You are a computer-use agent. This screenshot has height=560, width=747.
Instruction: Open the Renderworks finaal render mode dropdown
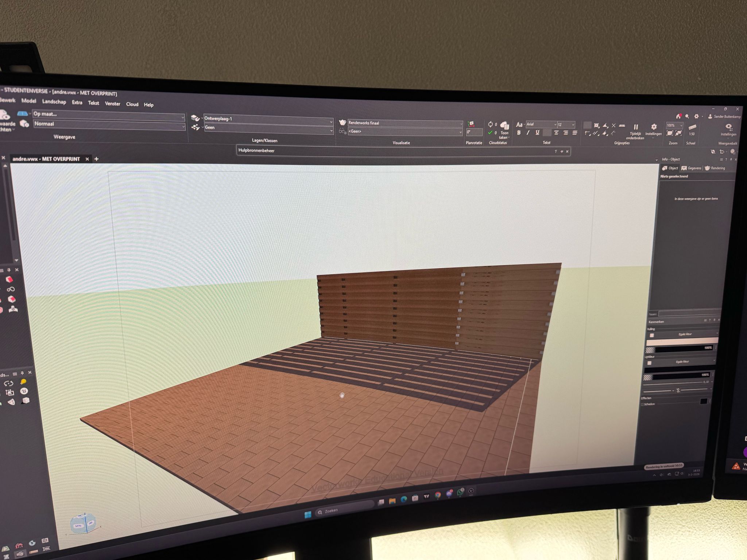(405, 123)
